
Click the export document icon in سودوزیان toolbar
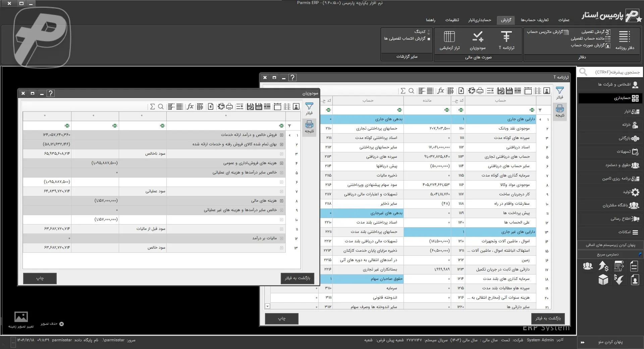[x=211, y=107]
